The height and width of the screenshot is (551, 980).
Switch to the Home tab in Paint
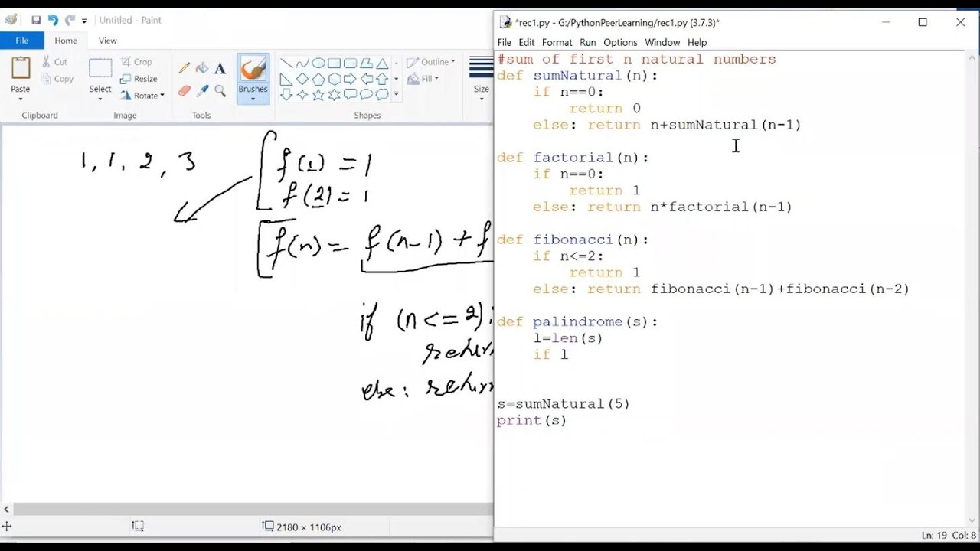pos(66,41)
